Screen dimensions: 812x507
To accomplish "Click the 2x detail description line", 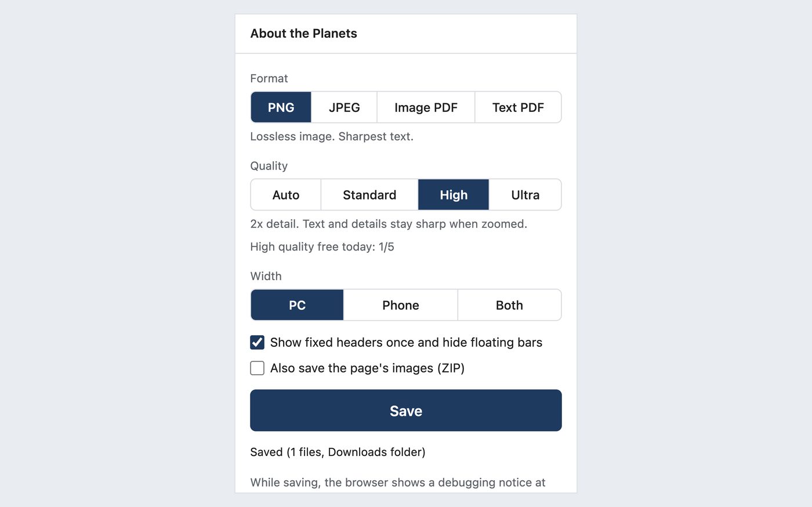I will 389,224.
